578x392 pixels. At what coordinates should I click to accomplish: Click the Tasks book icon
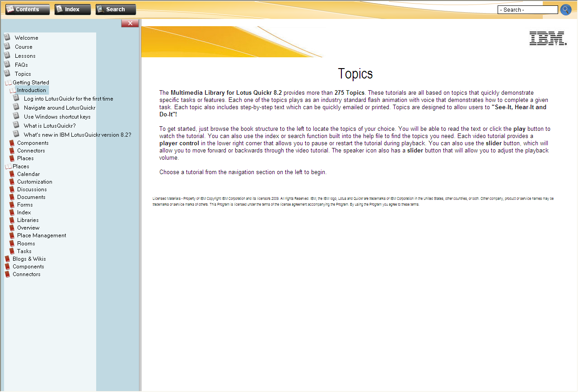click(12, 251)
